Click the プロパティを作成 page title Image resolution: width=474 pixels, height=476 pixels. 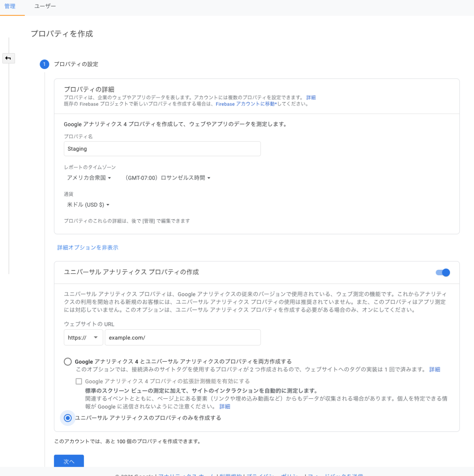click(x=62, y=34)
